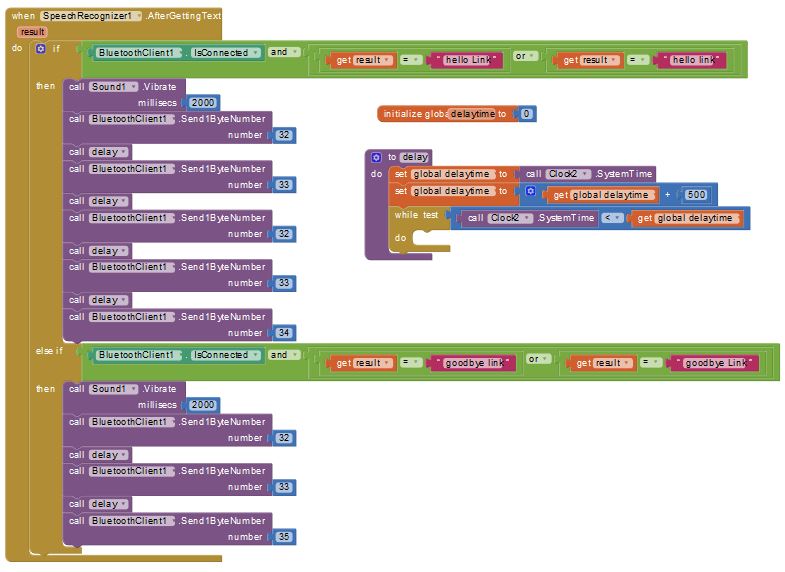Open the = dropdown before "goodbye link"
Viewport: 785px width, 572px height.
(411, 362)
